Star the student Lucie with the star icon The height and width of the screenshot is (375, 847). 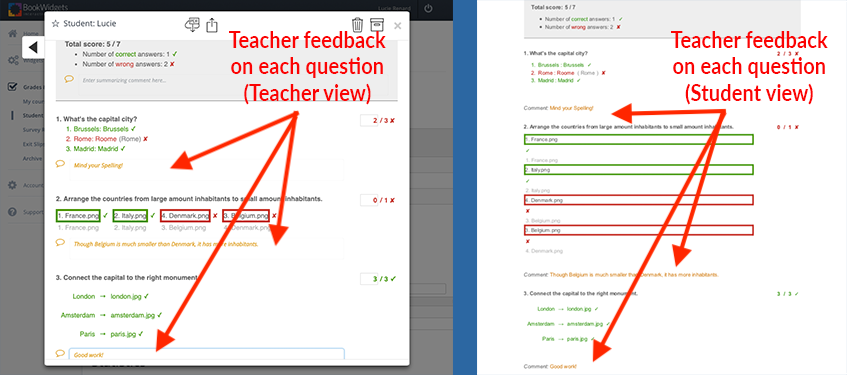tap(55, 24)
